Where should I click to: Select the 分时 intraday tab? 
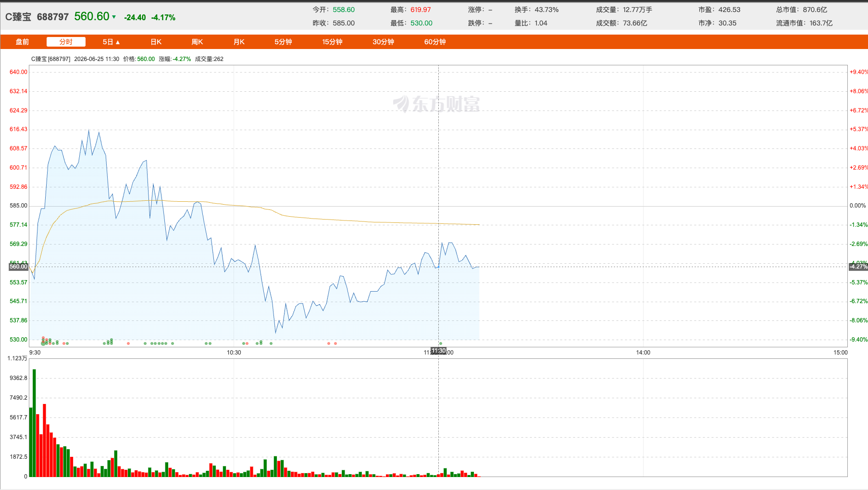pos(66,42)
